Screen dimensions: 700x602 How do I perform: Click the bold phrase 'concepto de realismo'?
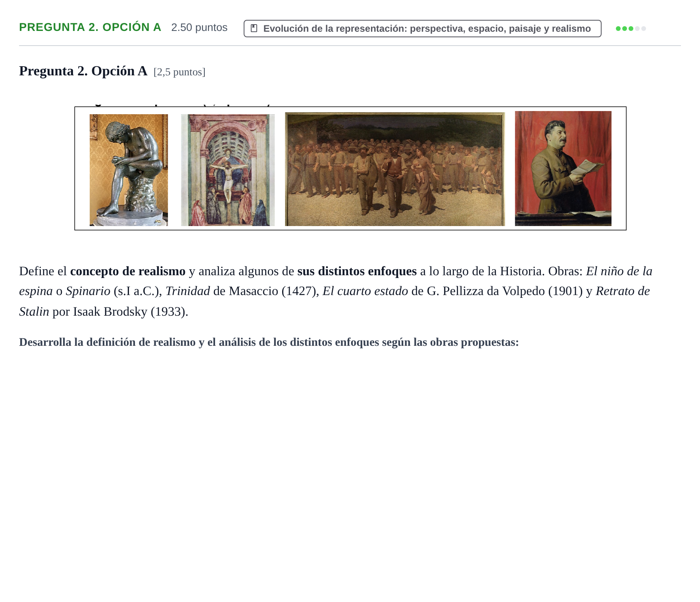128,271
